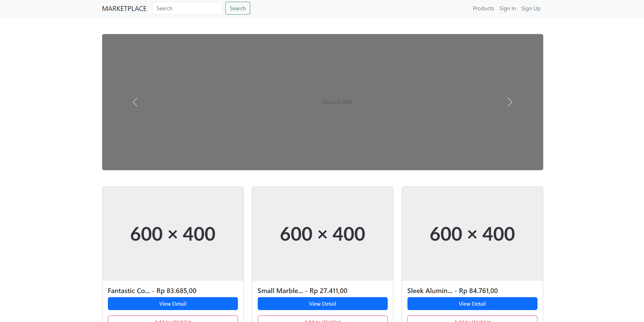Image resolution: width=644 pixels, height=322 pixels.
Task: View Detail for Fantastic Co... product
Action: pyautogui.click(x=173, y=304)
